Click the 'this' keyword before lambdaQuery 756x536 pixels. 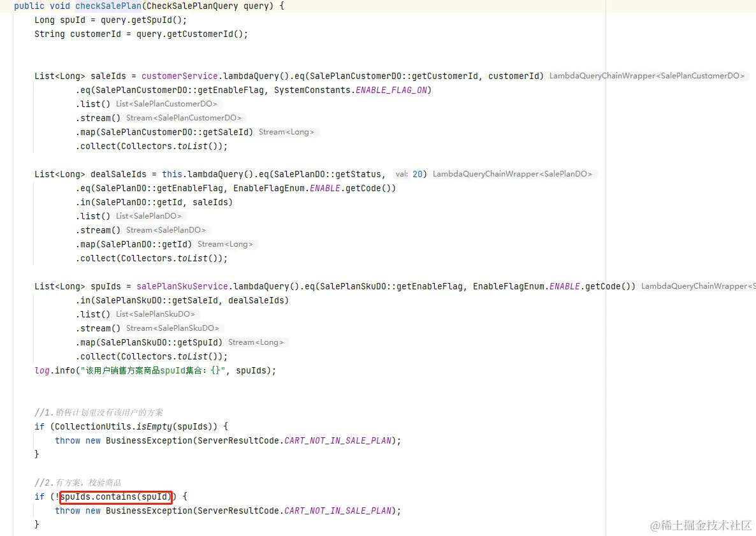point(172,174)
